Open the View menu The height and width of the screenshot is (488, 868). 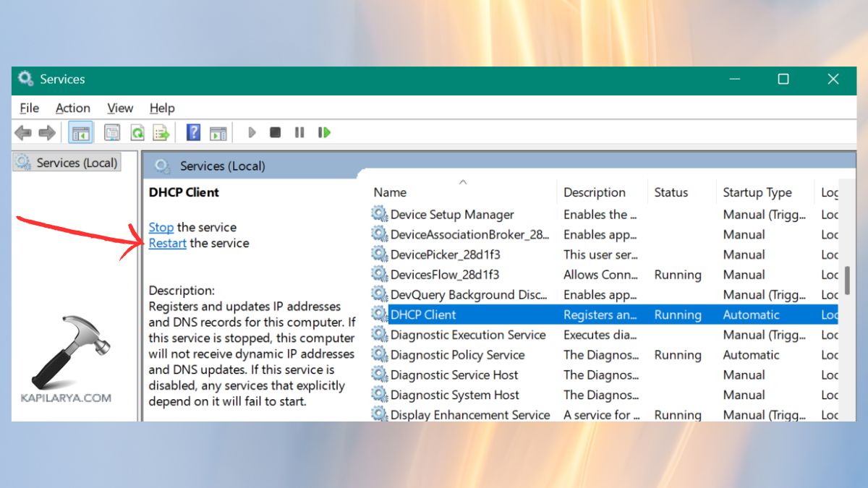(120, 108)
